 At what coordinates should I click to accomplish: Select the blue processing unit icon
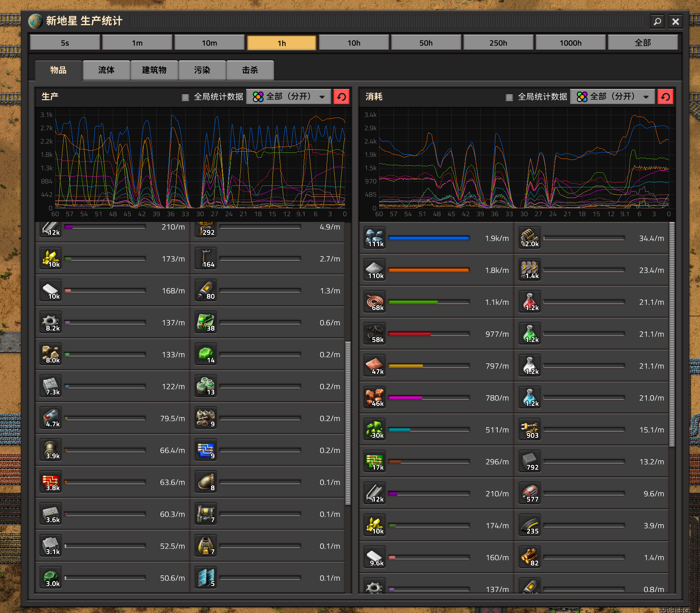(x=206, y=450)
